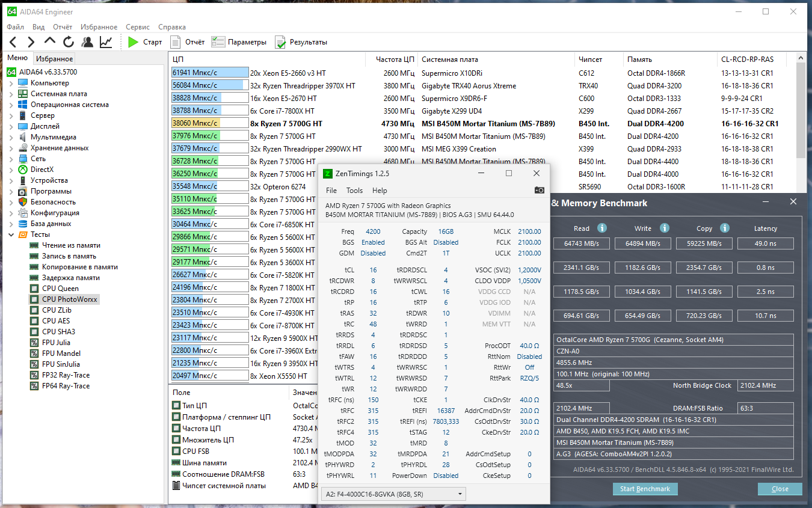
Task: Click the Безопасность shield icon
Action: point(22,202)
